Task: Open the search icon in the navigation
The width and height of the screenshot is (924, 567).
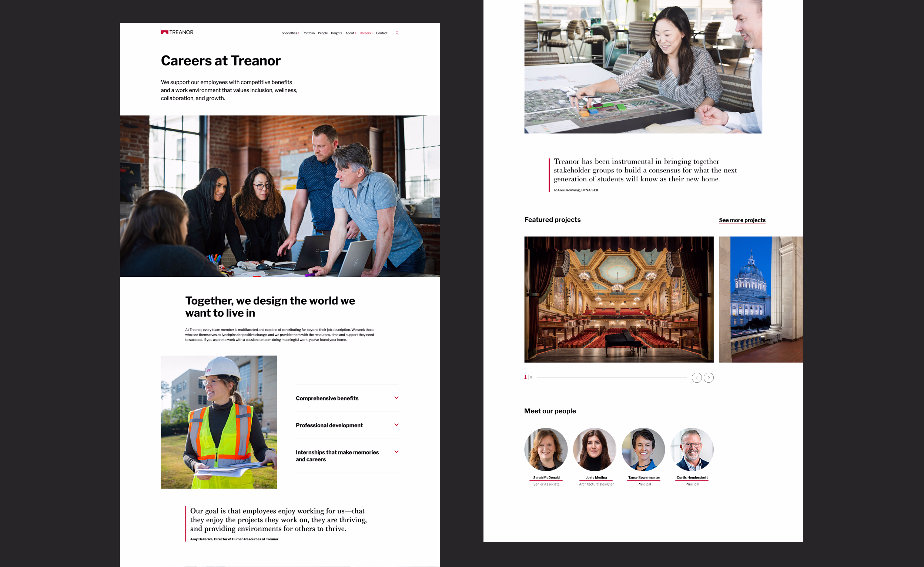Action: (397, 33)
